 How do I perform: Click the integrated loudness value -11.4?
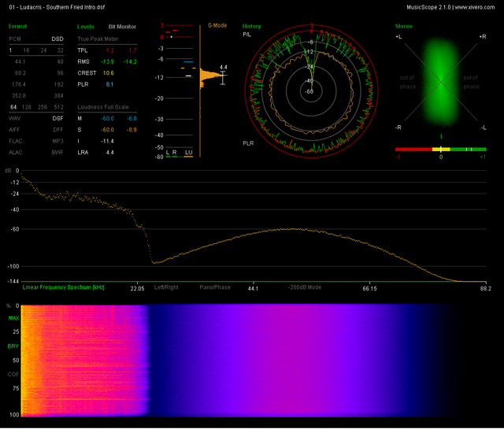107,141
